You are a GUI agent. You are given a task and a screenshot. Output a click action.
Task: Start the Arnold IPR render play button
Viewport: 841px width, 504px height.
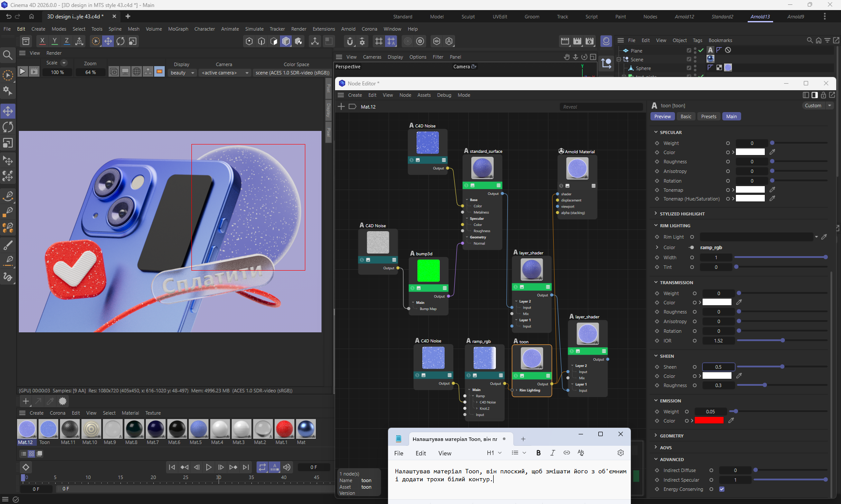(23, 71)
